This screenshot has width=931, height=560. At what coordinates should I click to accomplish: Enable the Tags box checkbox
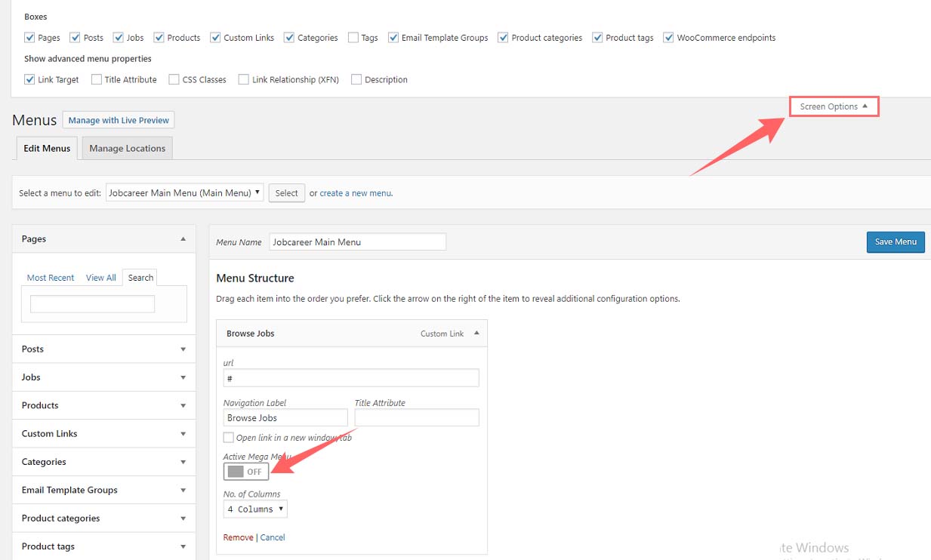click(353, 38)
